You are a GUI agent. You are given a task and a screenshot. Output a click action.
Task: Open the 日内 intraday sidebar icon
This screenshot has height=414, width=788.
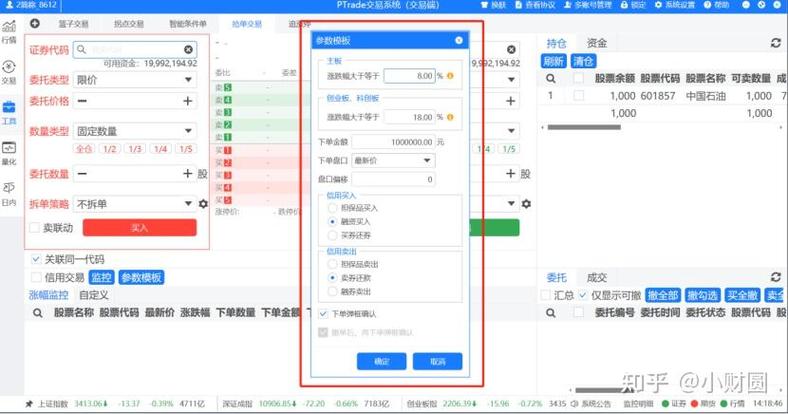pyautogui.click(x=9, y=194)
